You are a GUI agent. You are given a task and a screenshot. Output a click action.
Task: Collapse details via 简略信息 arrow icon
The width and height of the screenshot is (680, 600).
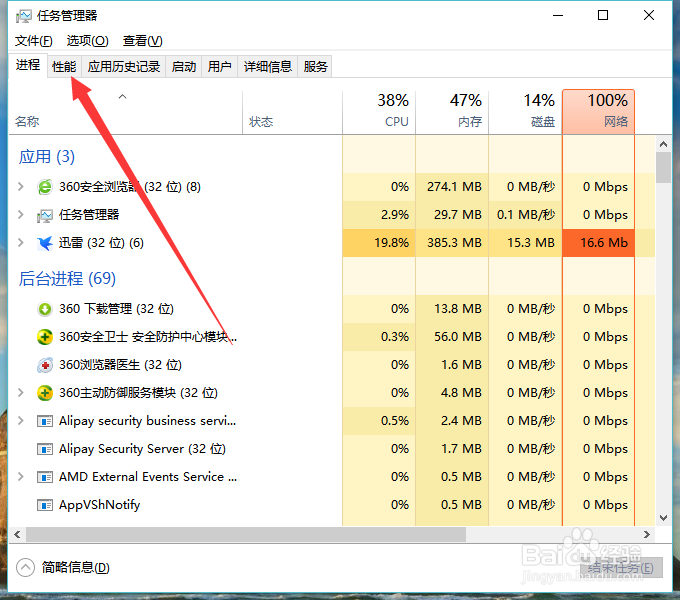pyautogui.click(x=25, y=567)
